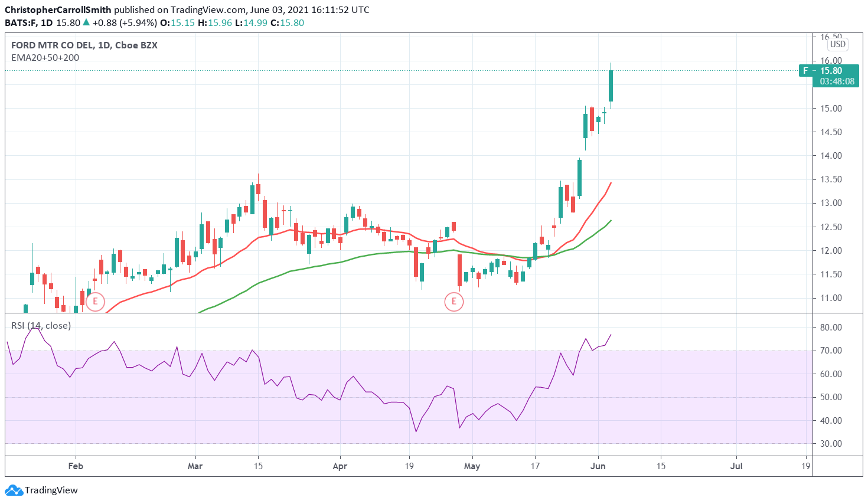Click the BATS:F ticker symbol text
868x504 pixels.
click(x=21, y=23)
